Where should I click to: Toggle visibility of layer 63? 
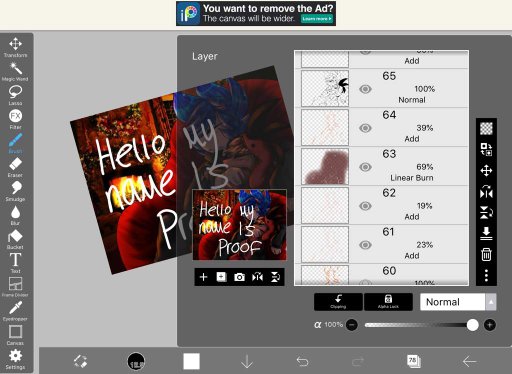tap(365, 167)
